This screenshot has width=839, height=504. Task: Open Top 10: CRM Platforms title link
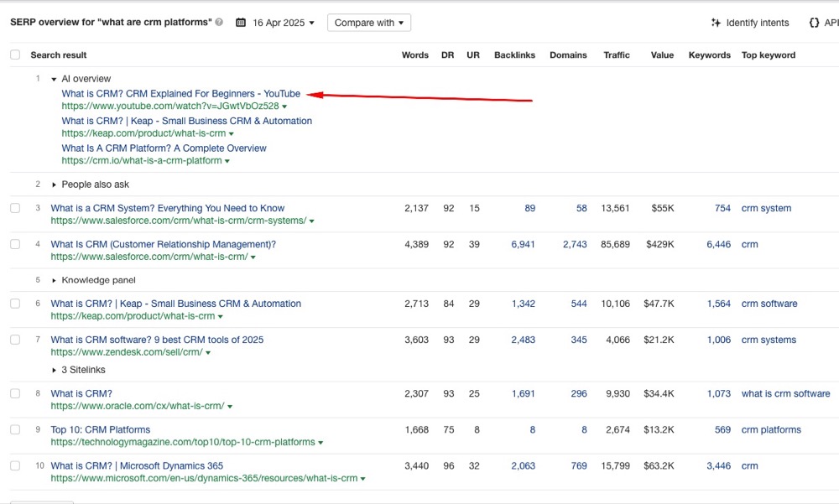pos(101,429)
